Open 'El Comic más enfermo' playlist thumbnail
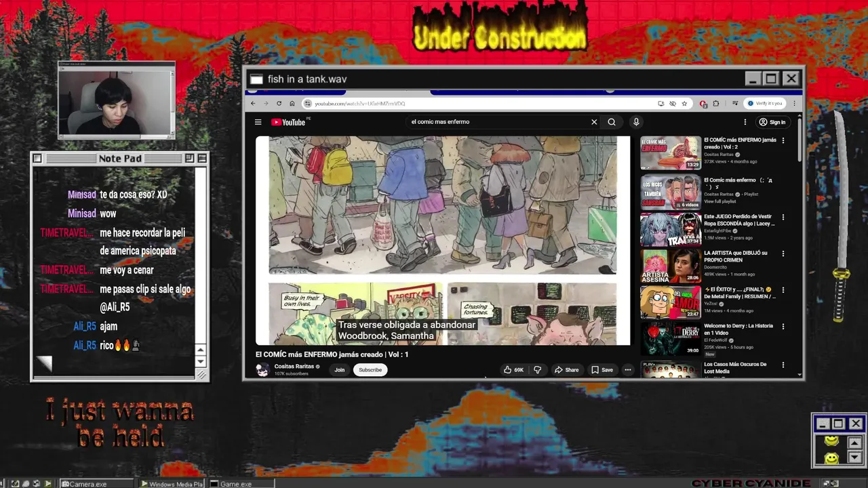 (x=671, y=192)
